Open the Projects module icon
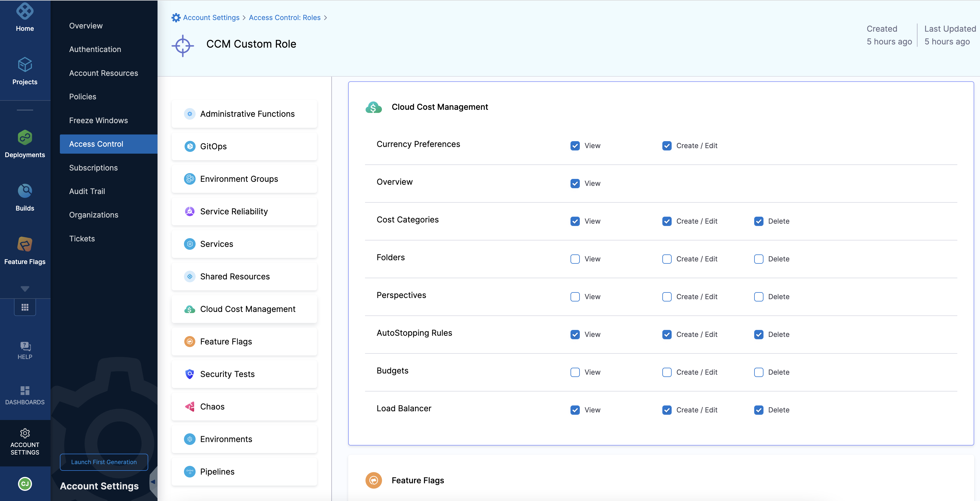Viewport: 980px width, 501px height. pos(25,65)
